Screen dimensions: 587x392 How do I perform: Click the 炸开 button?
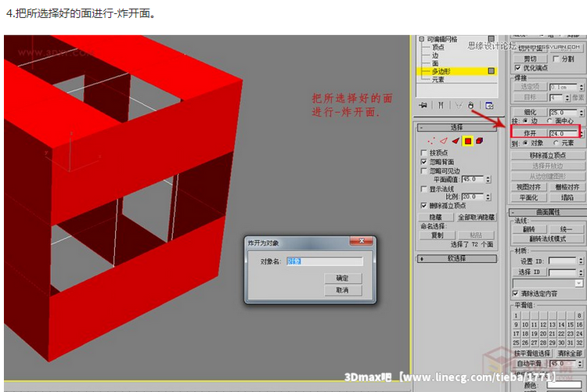529,133
